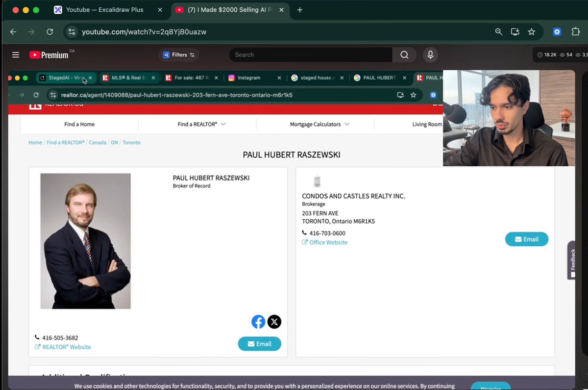588x390 pixels.
Task: Click the reload icon in the video's browser
Action: coord(36,95)
